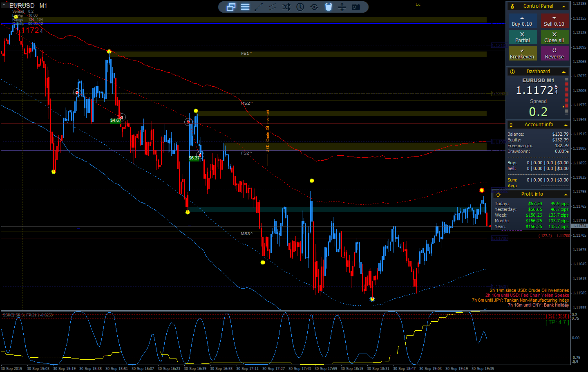Screen dimensions: 588x372
Task: Click the FS1^ level label
Action: [x=246, y=54]
